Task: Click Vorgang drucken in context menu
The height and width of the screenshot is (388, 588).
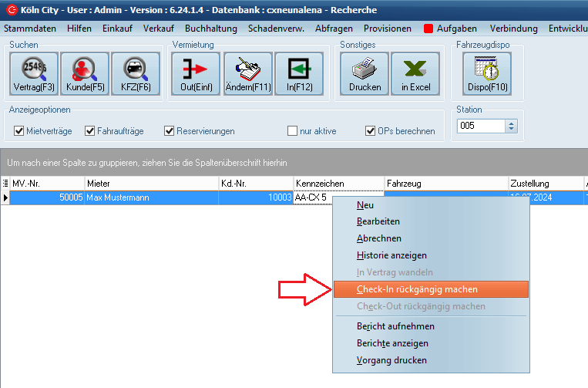Action: (x=391, y=360)
